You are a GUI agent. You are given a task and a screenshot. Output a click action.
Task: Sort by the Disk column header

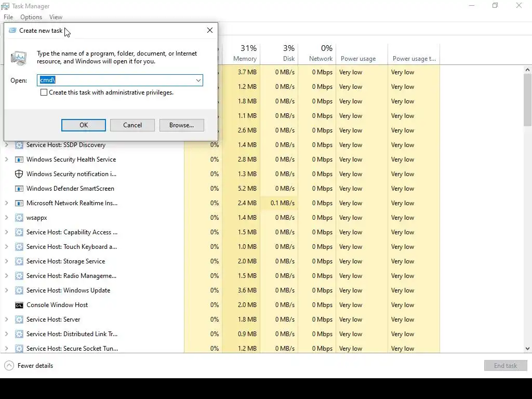[x=279, y=54]
